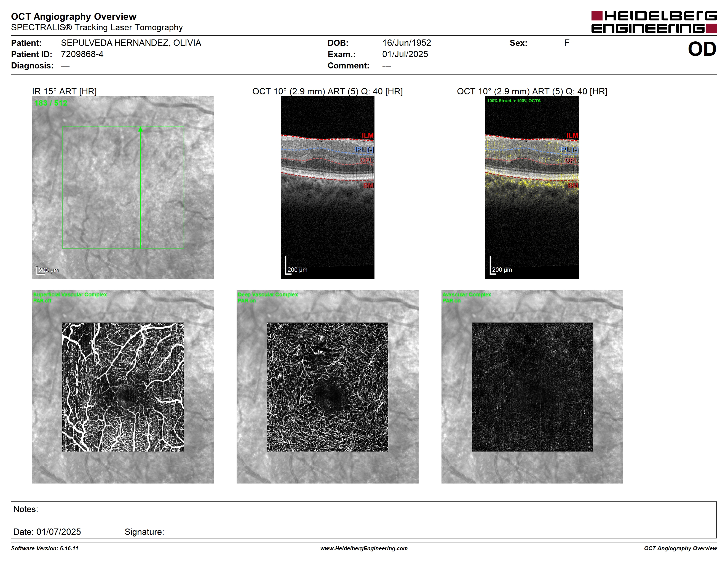Click the ILM label on OCTA overlay B-scan
The height and width of the screenshot is (563, 728).
(x=572, y=136)
